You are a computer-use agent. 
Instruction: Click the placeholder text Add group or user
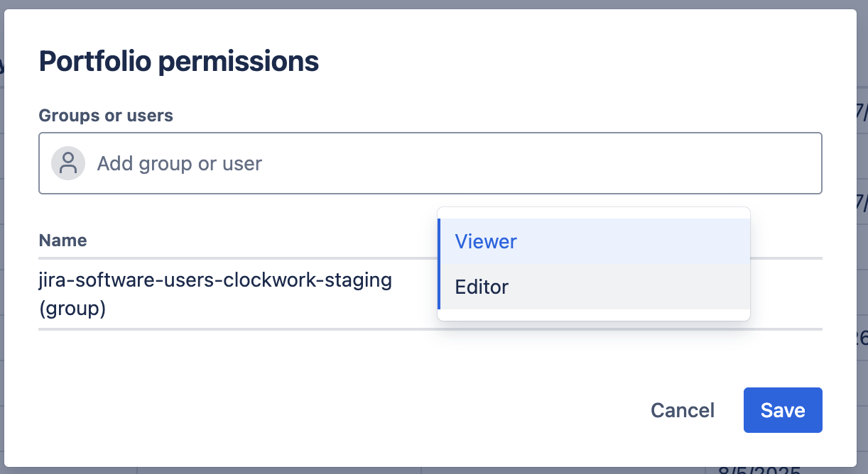tap(180, 164)
